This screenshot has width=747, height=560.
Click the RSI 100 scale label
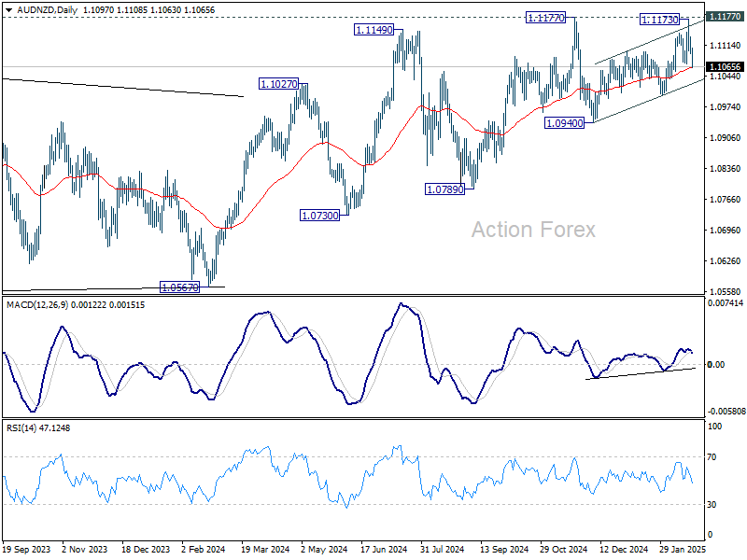coord(714,427)
